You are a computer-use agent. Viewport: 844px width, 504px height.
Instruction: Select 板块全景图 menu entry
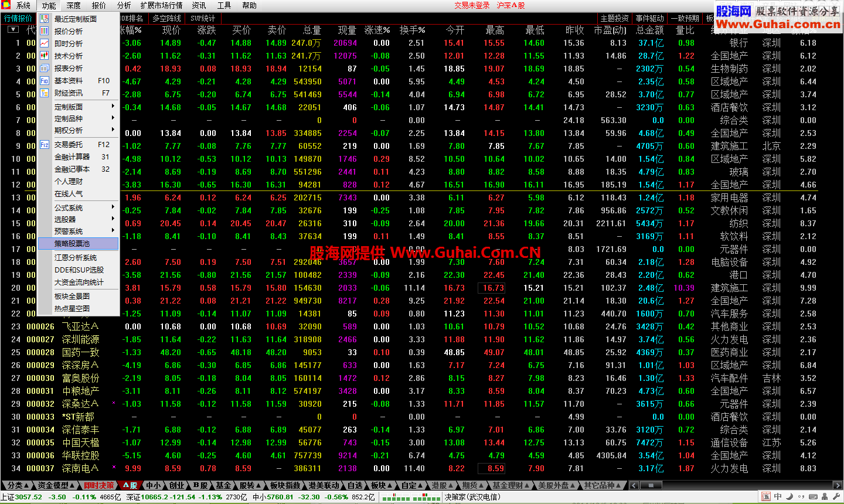point(79,297)
